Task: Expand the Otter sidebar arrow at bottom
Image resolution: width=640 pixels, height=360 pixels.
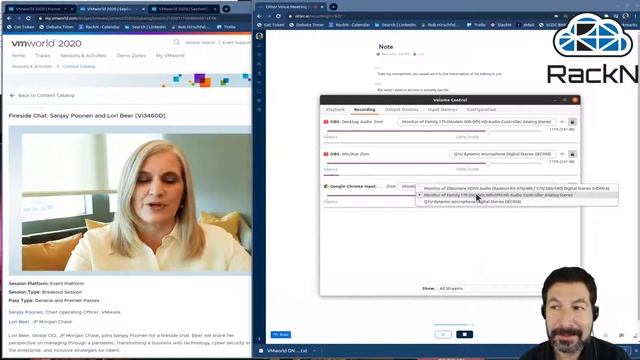Action: point(259,338)
